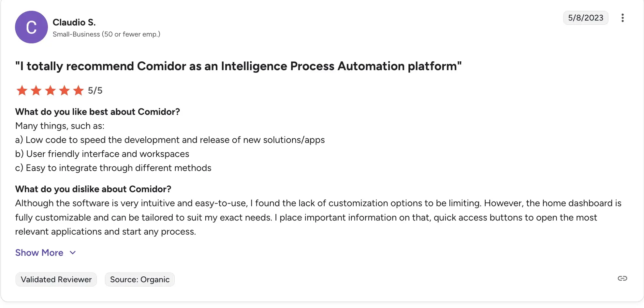Viewport: 644px width, 308px height.
Task: Click the Show More chevron arrow
Action: (72, 253)
